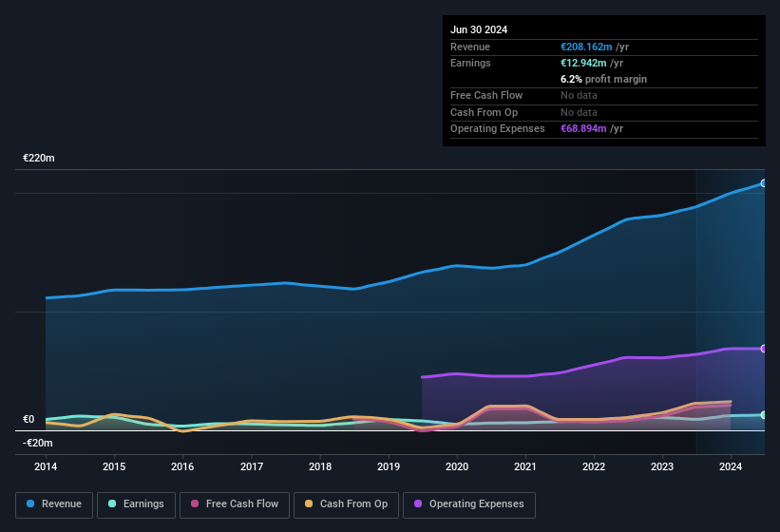This screenshot has width=780, height=532.
Task: Click the €208.162m revenue value in tooltip
Action: 586,47
